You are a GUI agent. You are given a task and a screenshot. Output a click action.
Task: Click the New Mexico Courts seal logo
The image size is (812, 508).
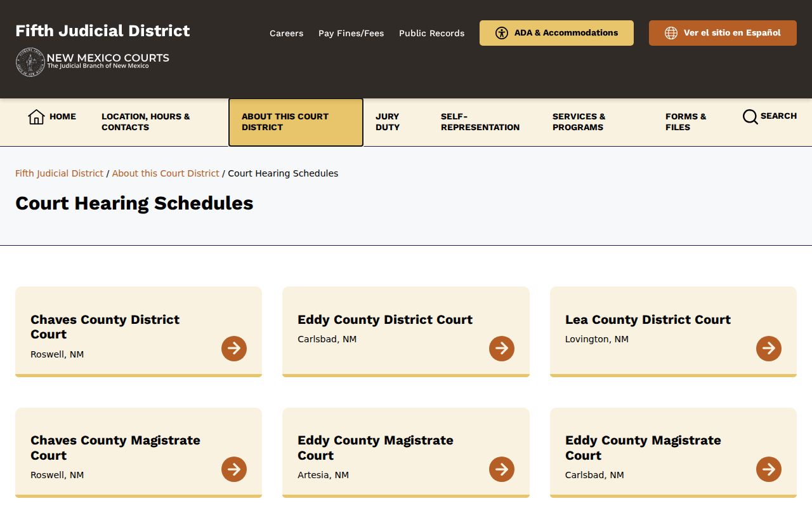tap(30, 62)
